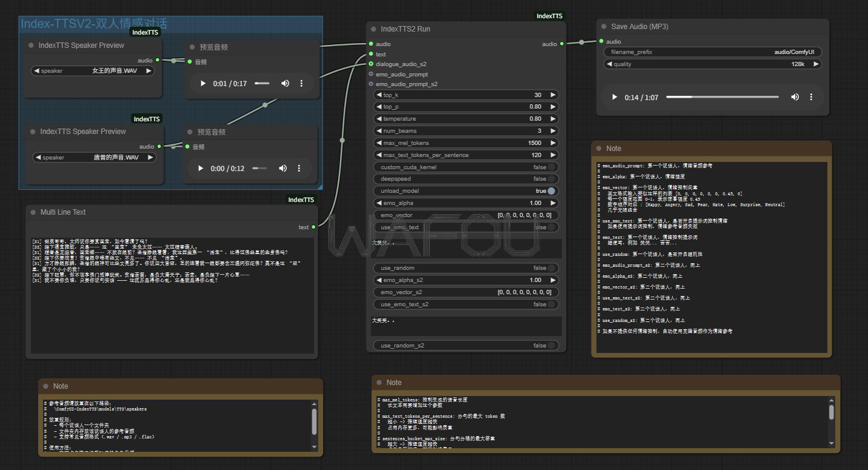Open speaker dropdown showing 唐曾的声音.WAV
Image resolution: width=868 pixels, height=470 pixels.
(95, 158)
